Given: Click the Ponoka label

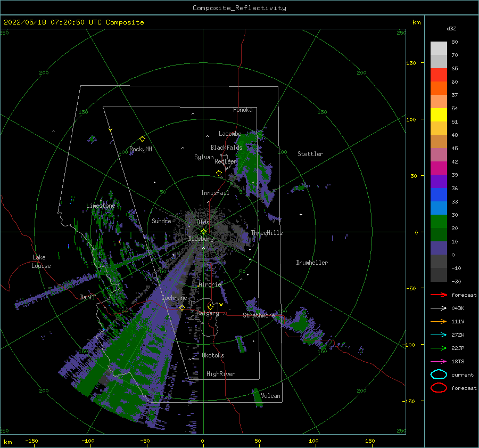Looking at the screenshot, I should [x=243, y=110].
